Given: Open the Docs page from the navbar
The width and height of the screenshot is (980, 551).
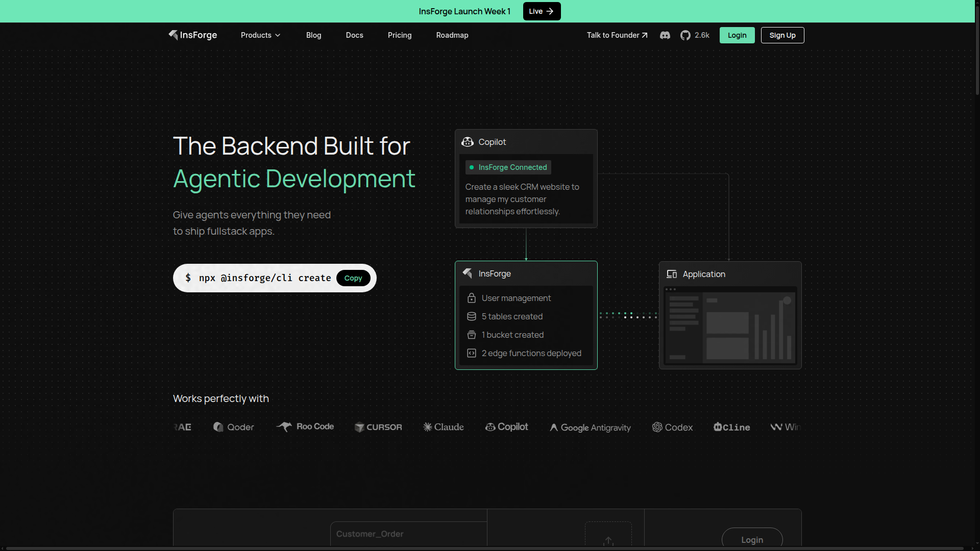Looking at the screenshot, I should [x=354, y=35].
